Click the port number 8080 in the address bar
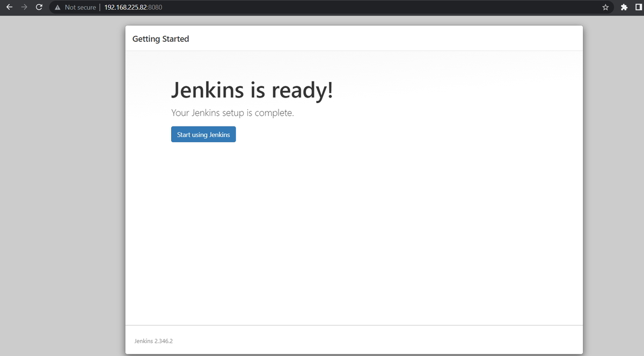The height and width of the screenshot is (356, 644). click(157, 7)
